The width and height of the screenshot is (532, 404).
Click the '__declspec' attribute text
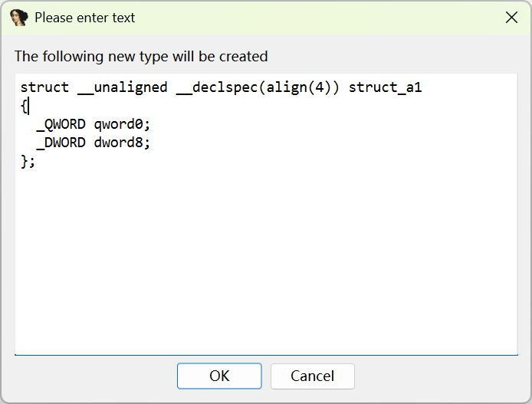[x=217, y=87]
